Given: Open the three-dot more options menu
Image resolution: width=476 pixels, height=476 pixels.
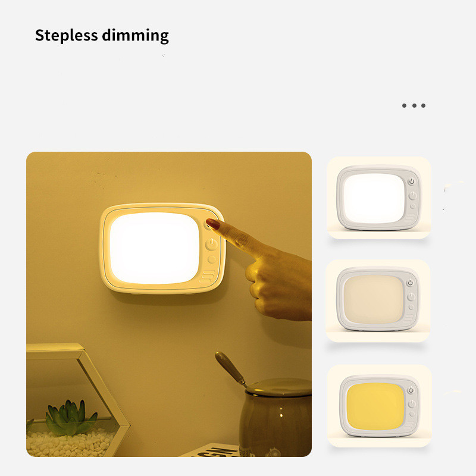Looking at the screenshot, I should pyautogui.click(x=414, y=106).
